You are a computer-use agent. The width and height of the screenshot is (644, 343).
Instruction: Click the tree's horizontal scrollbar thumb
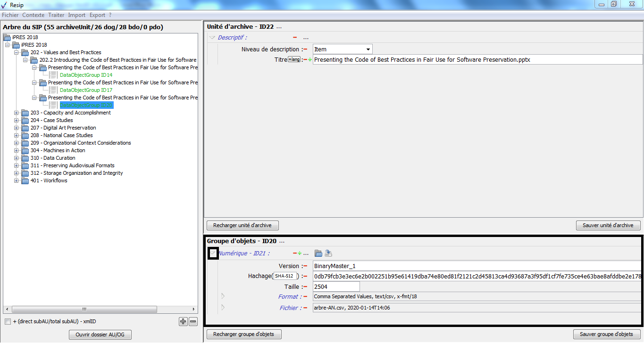coord(85,310)
